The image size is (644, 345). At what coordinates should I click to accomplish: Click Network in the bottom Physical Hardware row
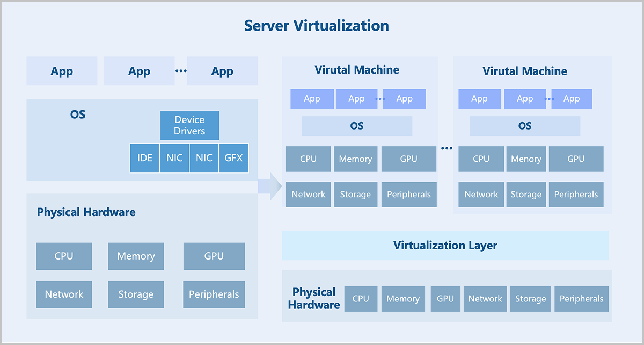coord(485,299)
